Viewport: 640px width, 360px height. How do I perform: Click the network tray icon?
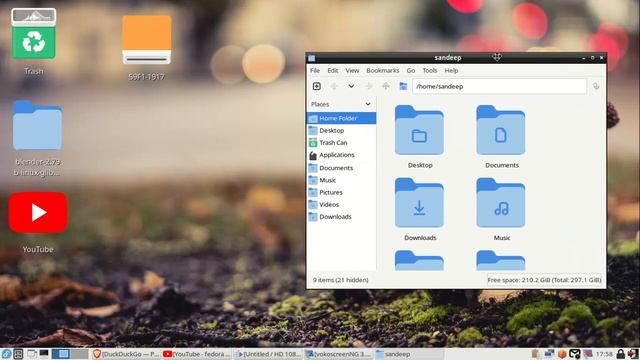click(x=549, y=354)
